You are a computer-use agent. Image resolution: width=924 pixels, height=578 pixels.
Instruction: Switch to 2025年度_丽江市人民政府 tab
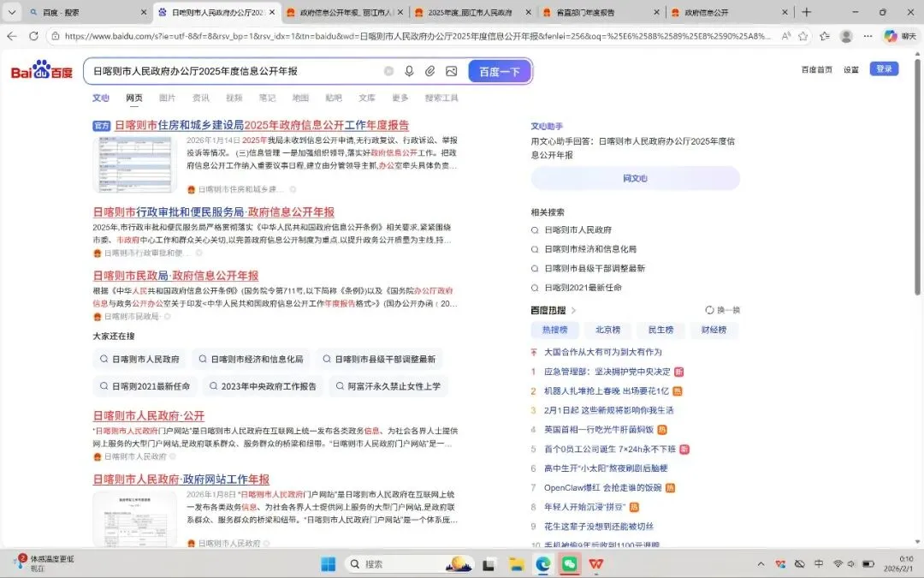click(473, 12)
